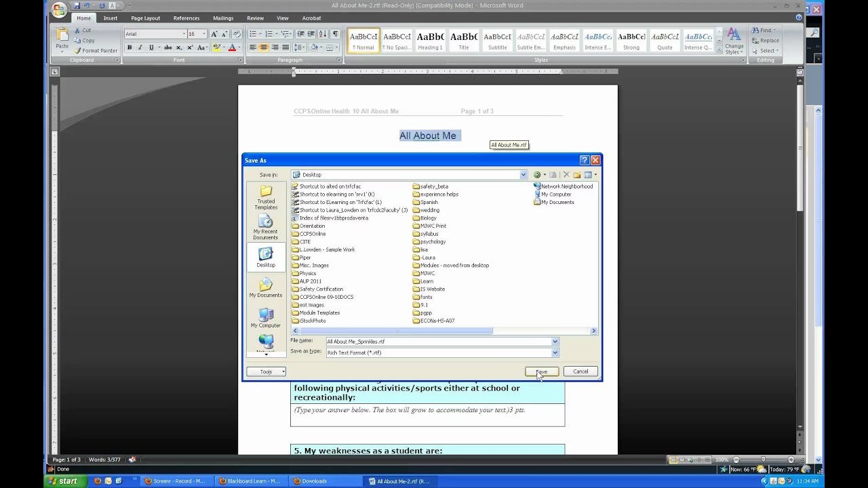This screenshot has height=488, width=868.
Task: Click the Clear Formatting icon
Action: click(237, 34)
